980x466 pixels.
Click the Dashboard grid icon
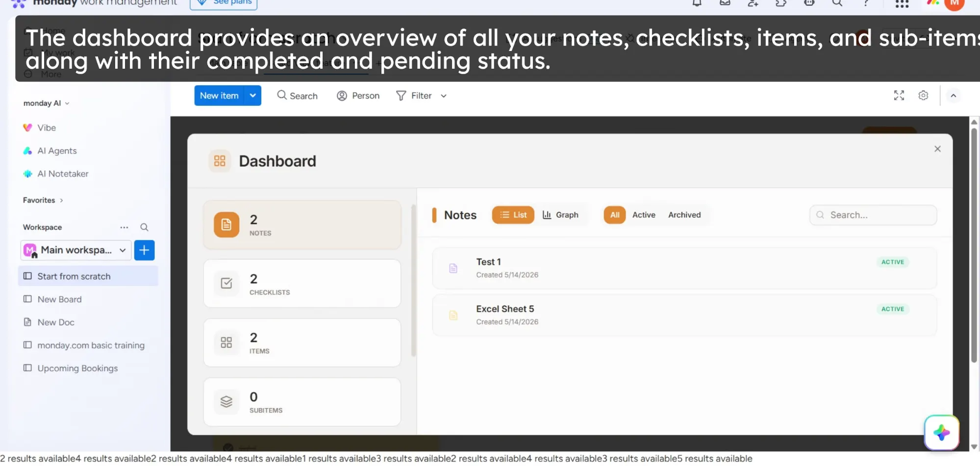pos(220,161)
